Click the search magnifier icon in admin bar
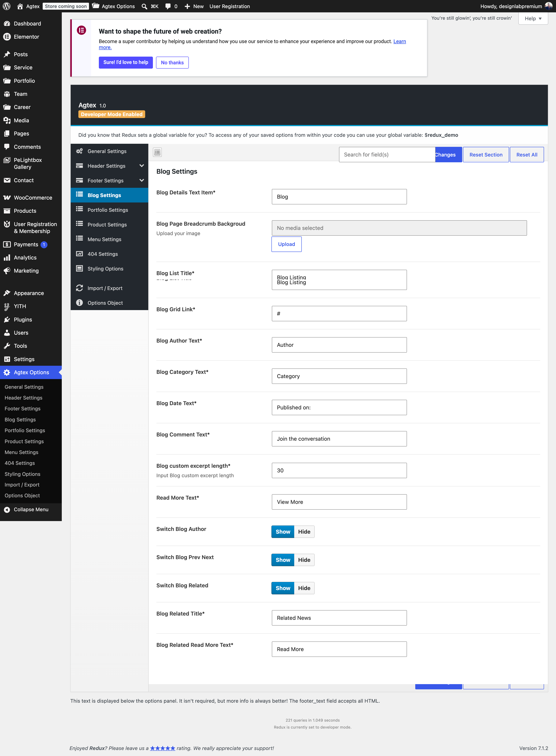Image resolution: width=556 pixels, height=756 pixels. pos(144,6)
